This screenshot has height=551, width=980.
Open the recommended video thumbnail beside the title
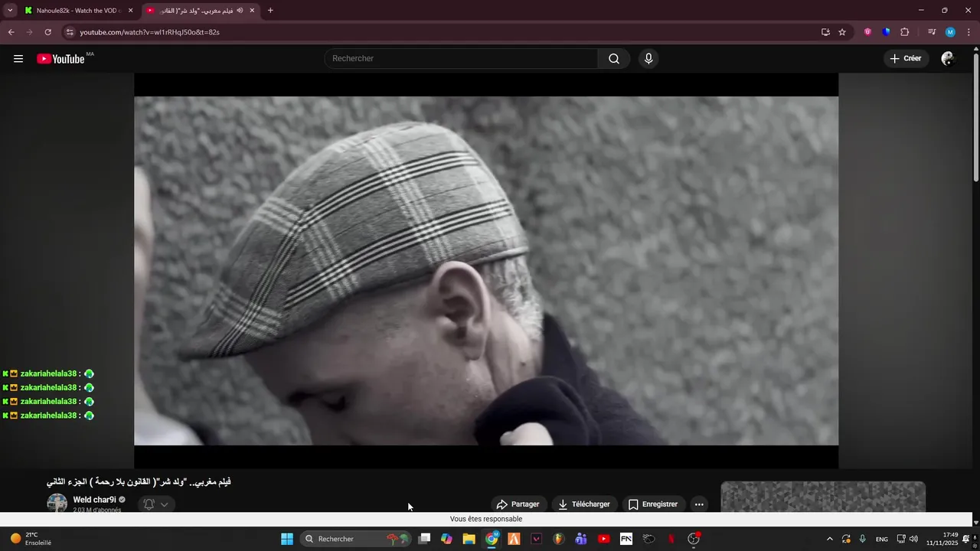pos(823,497)
